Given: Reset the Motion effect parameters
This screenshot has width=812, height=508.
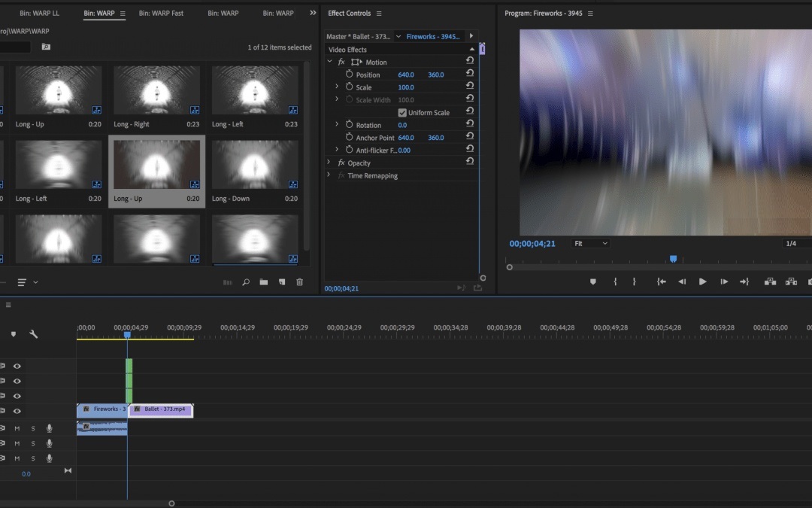Looking at the screenshot, I should pos(470,61).
